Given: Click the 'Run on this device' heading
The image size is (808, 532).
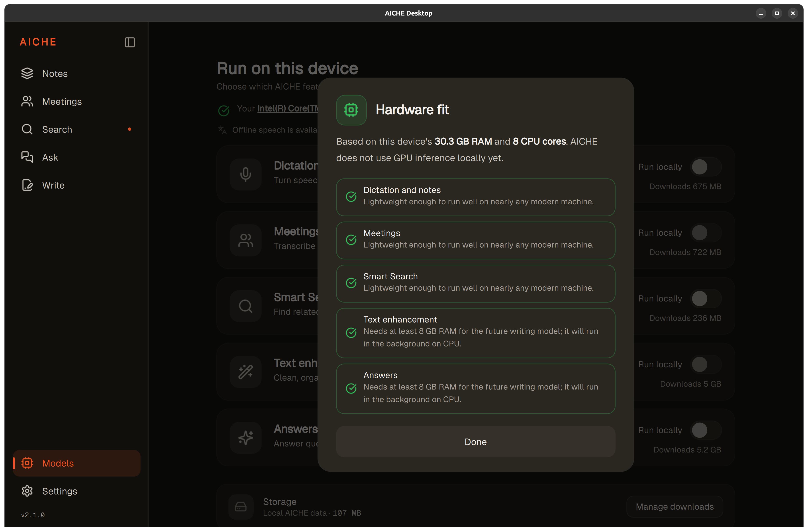Looking at the screenshot, I should pyautogui.click(x=287, y=68).
